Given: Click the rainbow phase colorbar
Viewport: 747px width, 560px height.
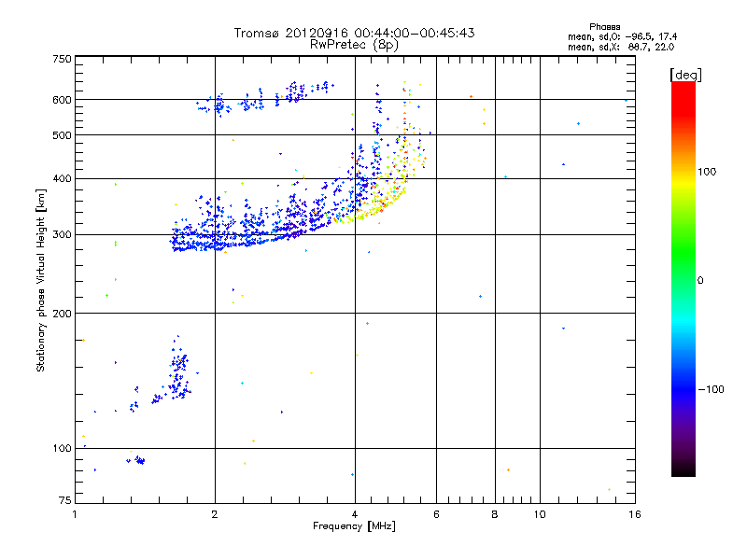Looking at the screenshot, I should [684, 279].
